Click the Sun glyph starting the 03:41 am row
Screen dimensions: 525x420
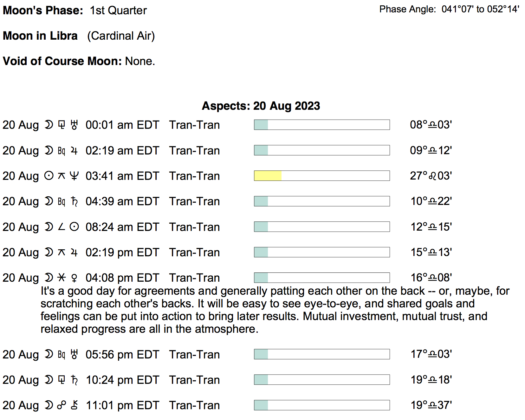(49, 176)
